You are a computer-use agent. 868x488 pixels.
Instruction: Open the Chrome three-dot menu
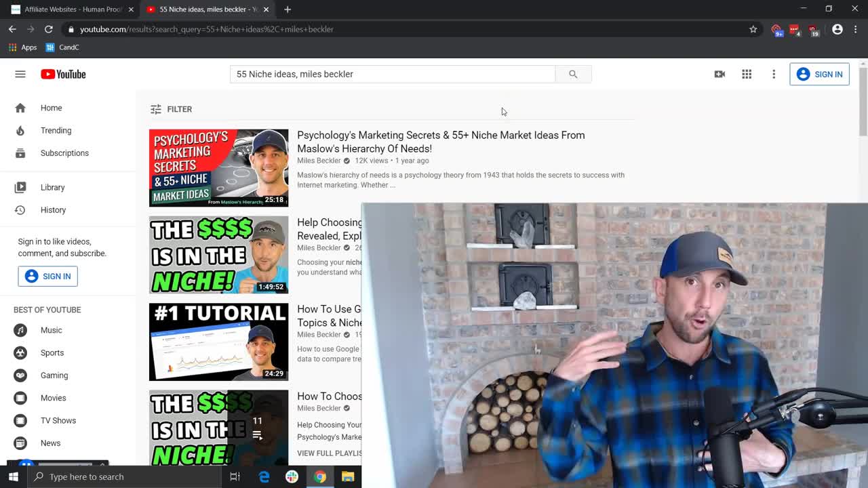[x=856, y=29]
